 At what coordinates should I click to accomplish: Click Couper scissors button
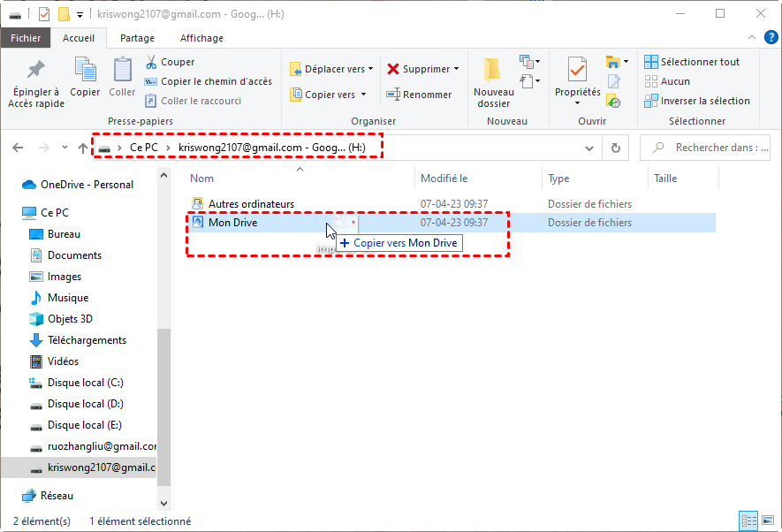coord(170,62)
